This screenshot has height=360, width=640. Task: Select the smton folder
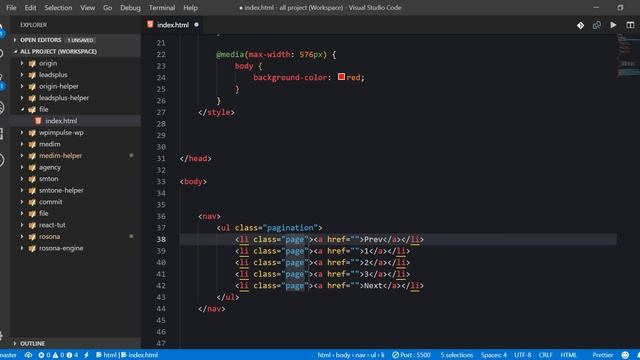pyautogui.click(x=49, y=179)
